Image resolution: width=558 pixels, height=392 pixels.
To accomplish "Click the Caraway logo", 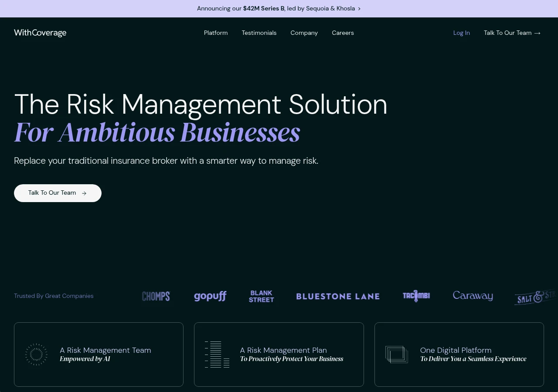I will coord(473,296).
